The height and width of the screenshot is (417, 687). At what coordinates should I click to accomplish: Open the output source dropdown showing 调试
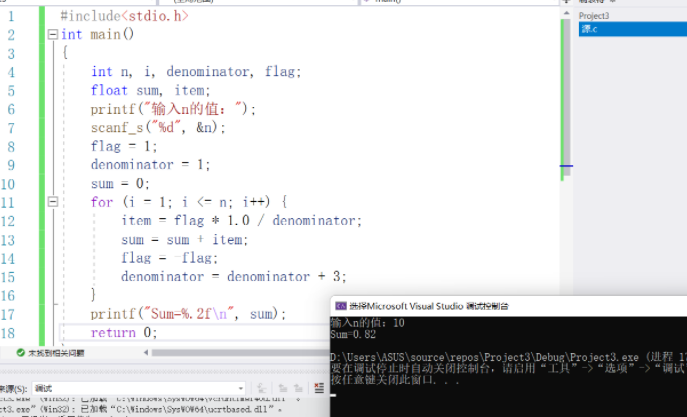(138, 388)
